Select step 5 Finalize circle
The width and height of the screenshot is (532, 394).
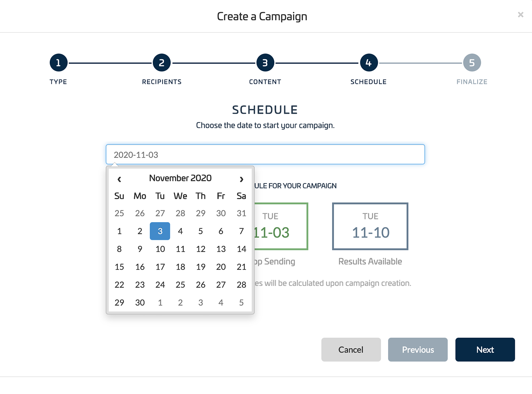coord(472,63)
